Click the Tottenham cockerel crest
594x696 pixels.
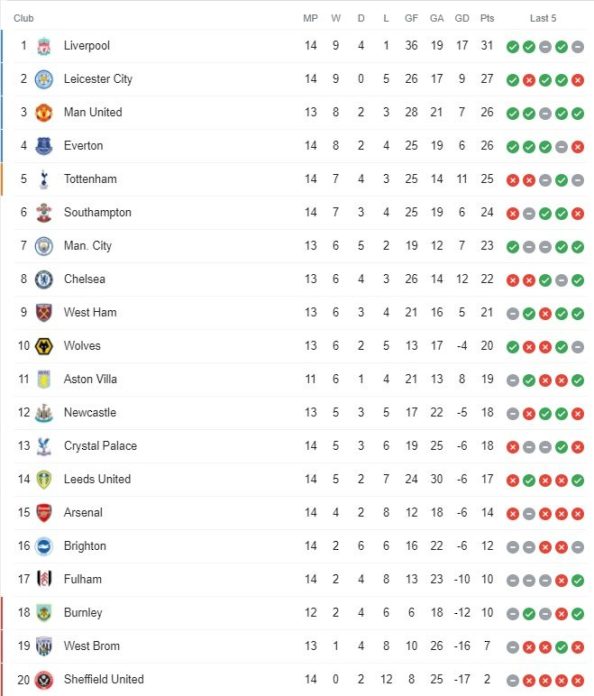[44, 179]
